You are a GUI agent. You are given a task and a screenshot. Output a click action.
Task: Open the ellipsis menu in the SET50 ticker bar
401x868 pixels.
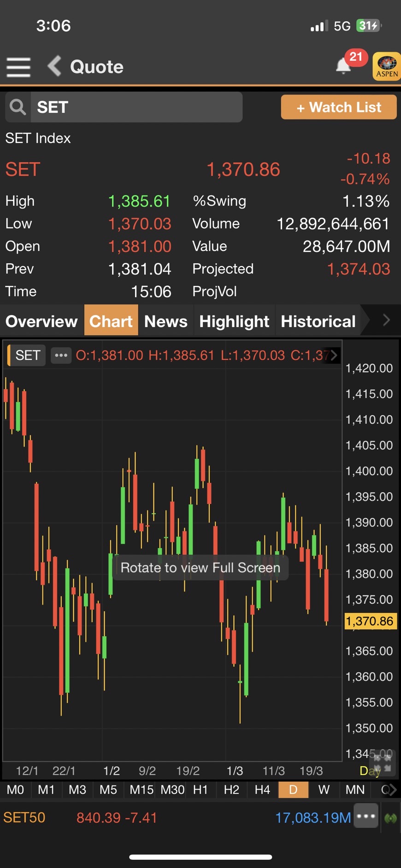click(366, 815)
